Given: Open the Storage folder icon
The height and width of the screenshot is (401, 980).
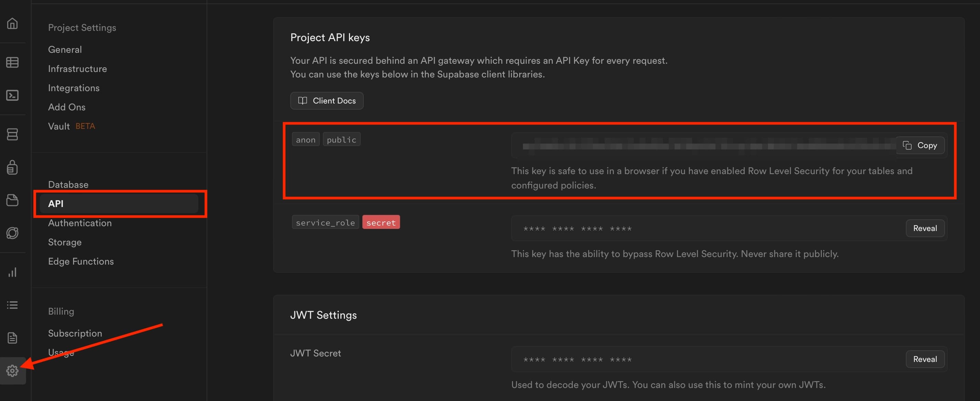Looking at the screenshot, I should [13, 200].
